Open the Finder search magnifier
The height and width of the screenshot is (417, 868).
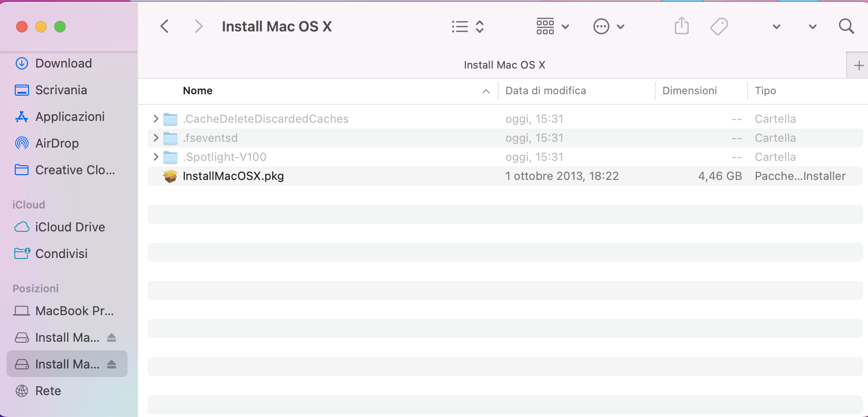click(x=846, y=26)
